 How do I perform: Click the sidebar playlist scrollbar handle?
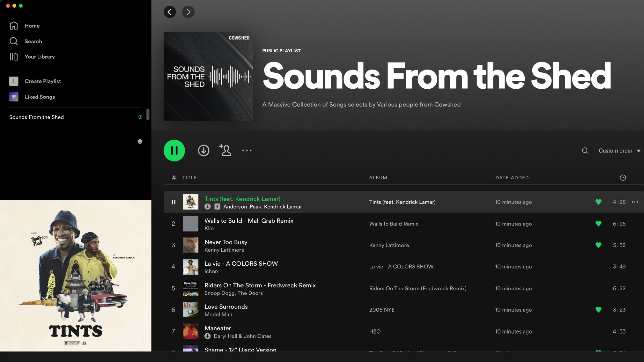point(148,114)
